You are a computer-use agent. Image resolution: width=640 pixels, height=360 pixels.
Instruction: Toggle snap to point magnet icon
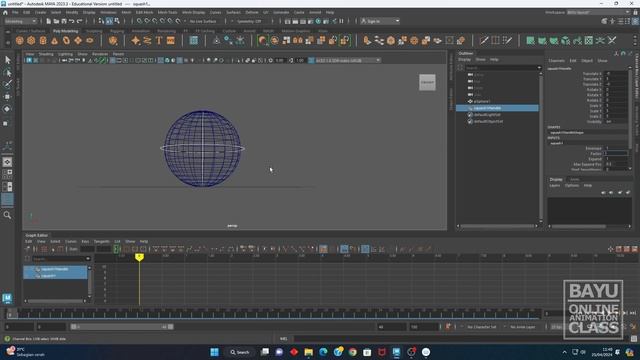point(155,21)
